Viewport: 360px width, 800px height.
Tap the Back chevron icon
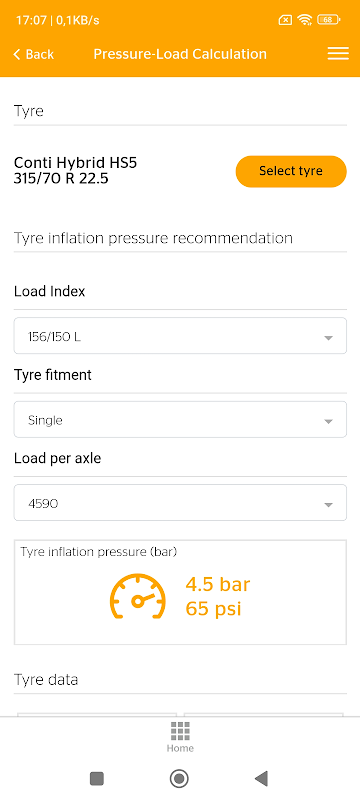17,54
